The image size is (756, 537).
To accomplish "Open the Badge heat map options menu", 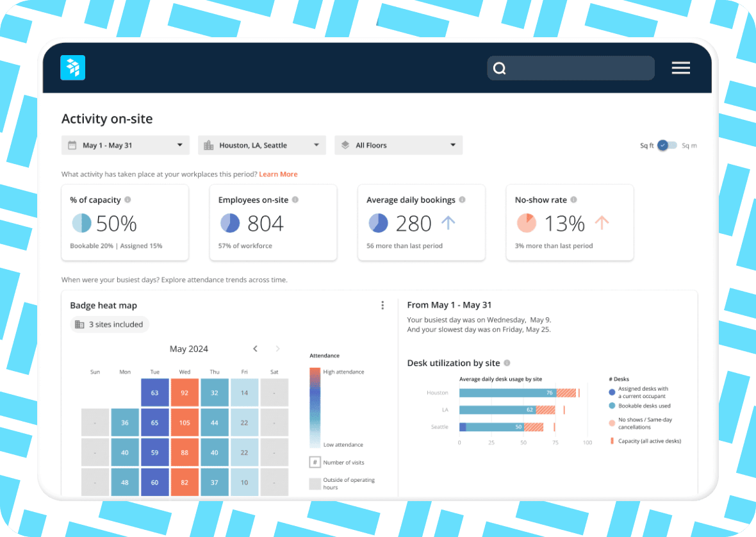I will coord(382,305).
